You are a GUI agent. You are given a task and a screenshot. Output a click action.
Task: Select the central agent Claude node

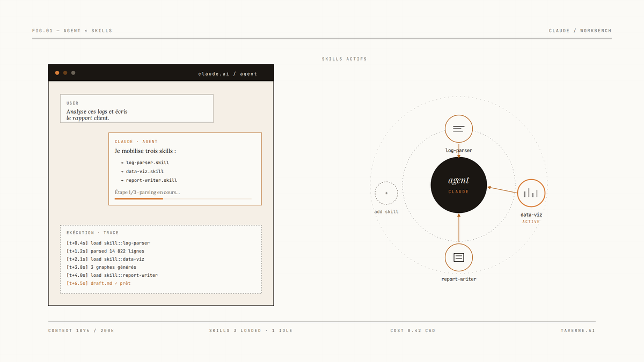pos(459,185)
